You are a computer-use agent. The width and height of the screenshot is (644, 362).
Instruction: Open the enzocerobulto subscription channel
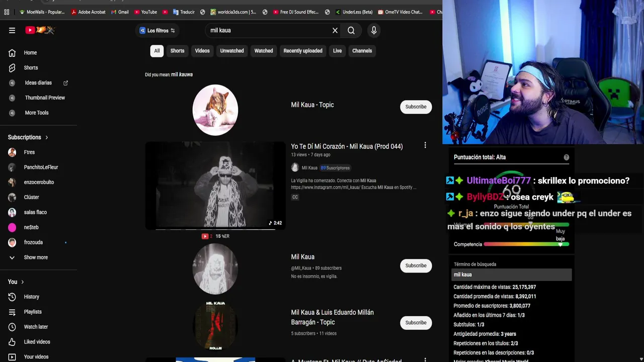click(38, 182)
